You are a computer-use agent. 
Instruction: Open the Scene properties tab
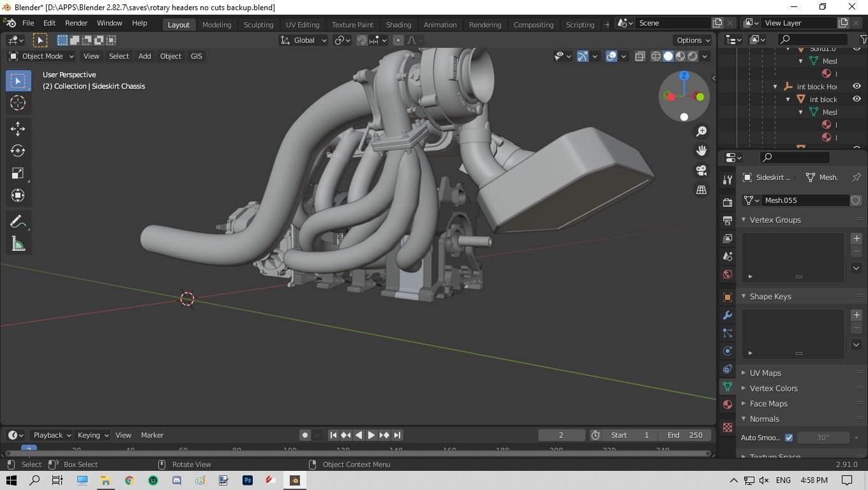728,256
